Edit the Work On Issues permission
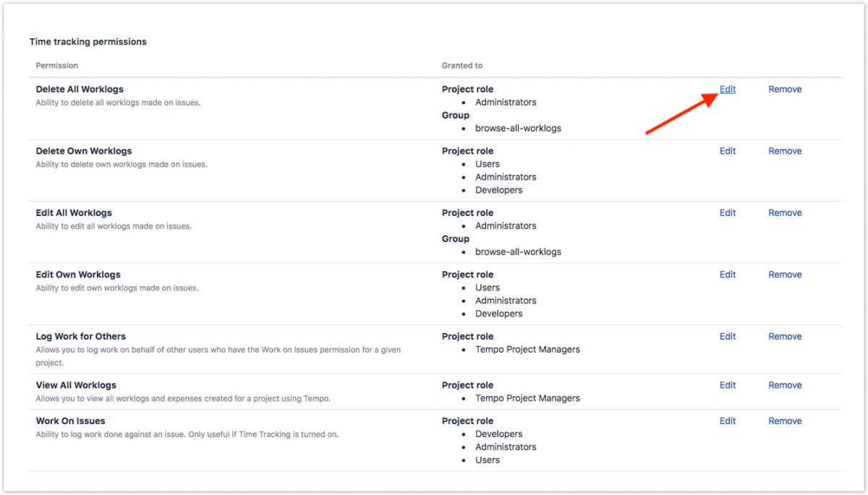 [727, 421]
